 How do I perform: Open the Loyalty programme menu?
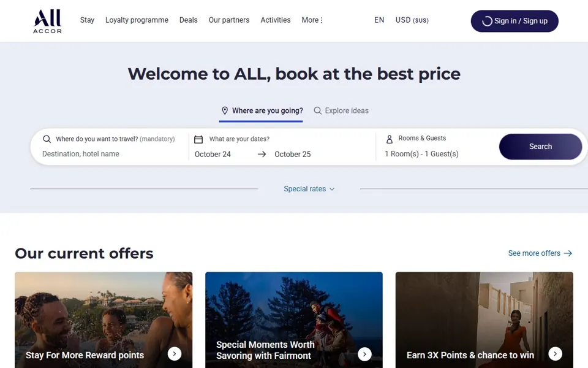[x=137, y=20]
